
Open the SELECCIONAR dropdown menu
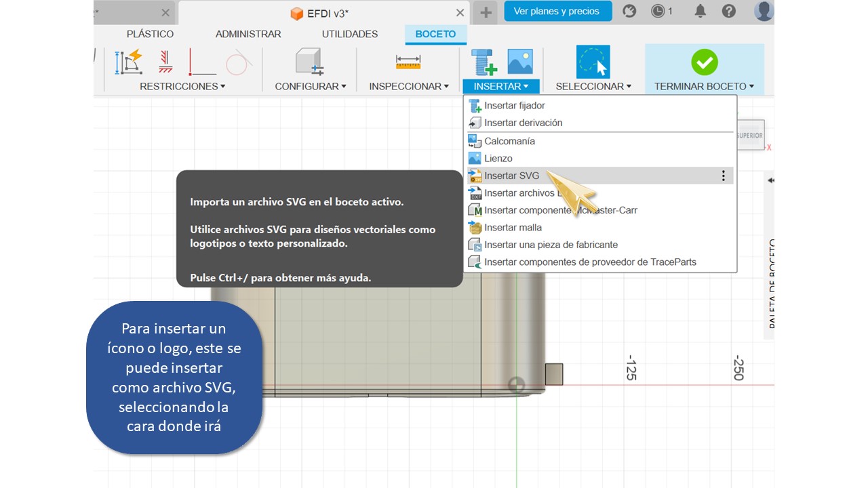tap(593, 86)
